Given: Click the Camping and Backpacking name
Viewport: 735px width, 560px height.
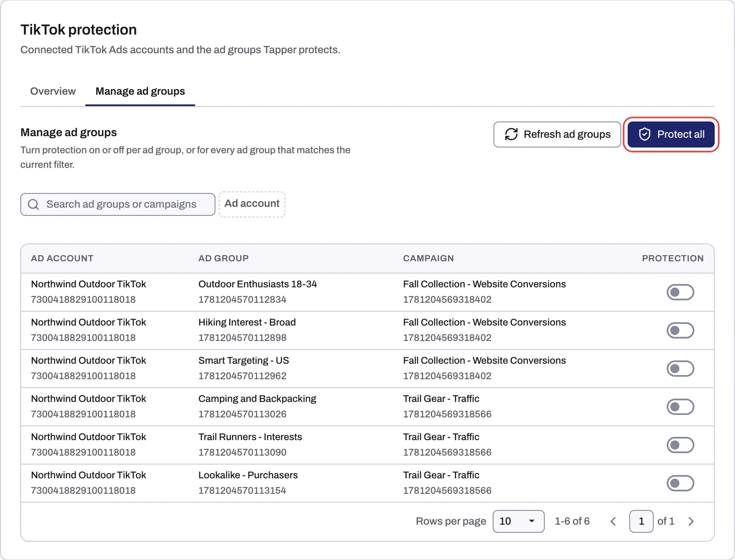Looking at the screenshot, I should pos(257,399).
